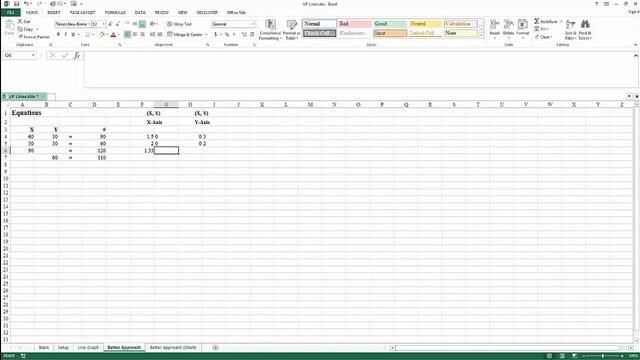Screen dimensions: 640x360
Task: Switch to the DATA ribbon tab
Action: tap(140, 13)
